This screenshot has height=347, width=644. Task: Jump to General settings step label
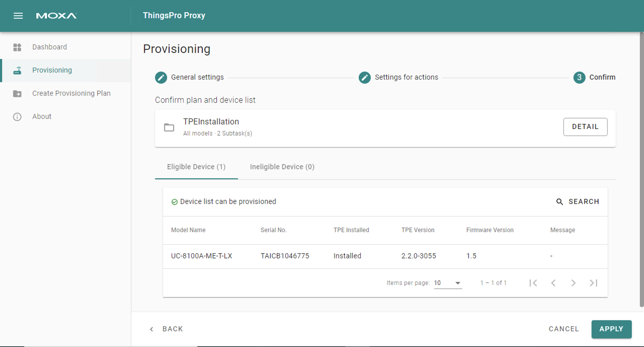tap(197, 77)
